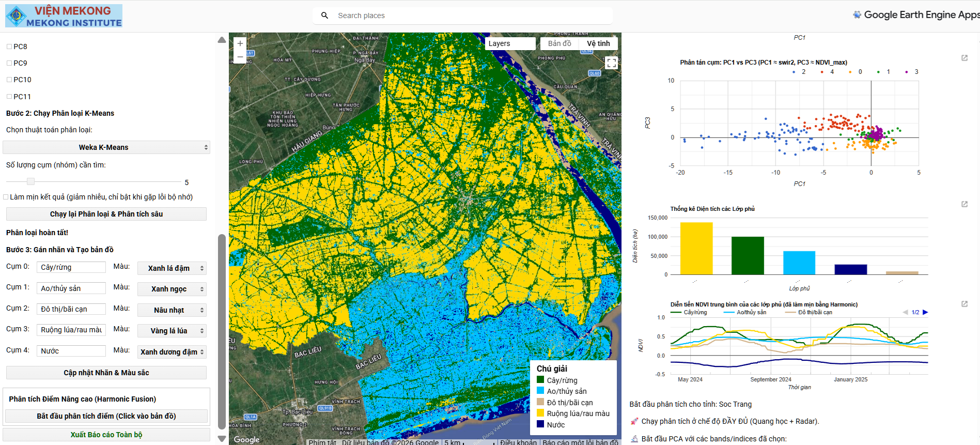
Task: Switch map to Vệ tinh satellite view
Action: point(598,43)
